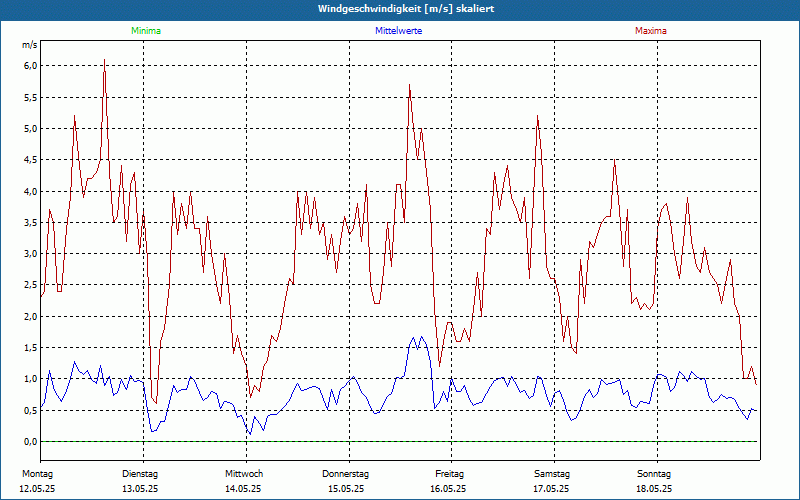Click the date 16.05.25

pyautogui.click(x=448, y=489)
